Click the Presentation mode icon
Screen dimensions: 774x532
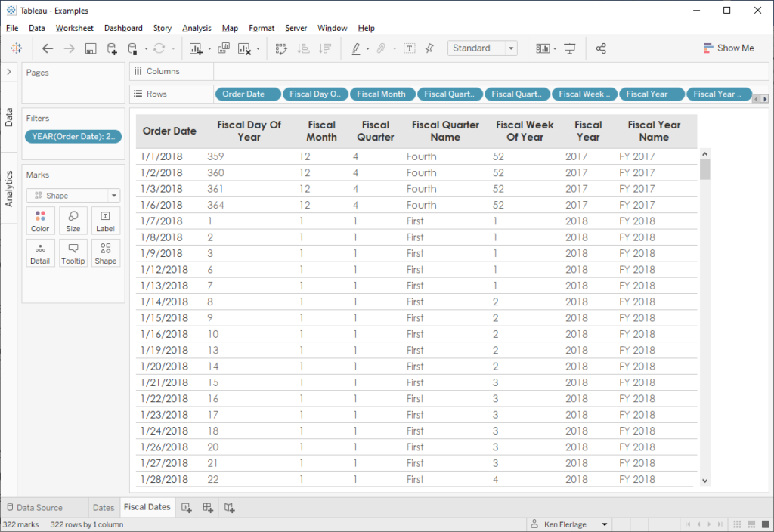tap(570, 48)
